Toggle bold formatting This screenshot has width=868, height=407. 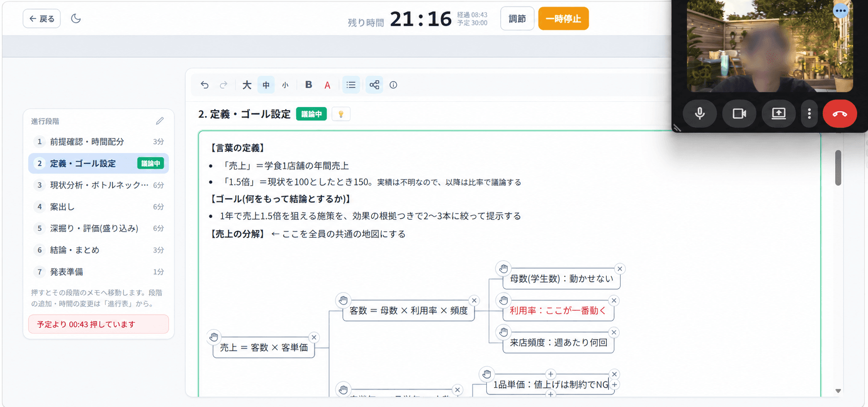tap(309, 85)
